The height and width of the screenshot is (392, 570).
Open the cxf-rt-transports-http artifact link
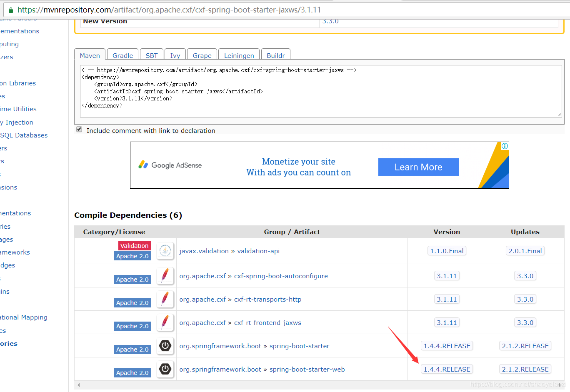(x=267, y=299)
